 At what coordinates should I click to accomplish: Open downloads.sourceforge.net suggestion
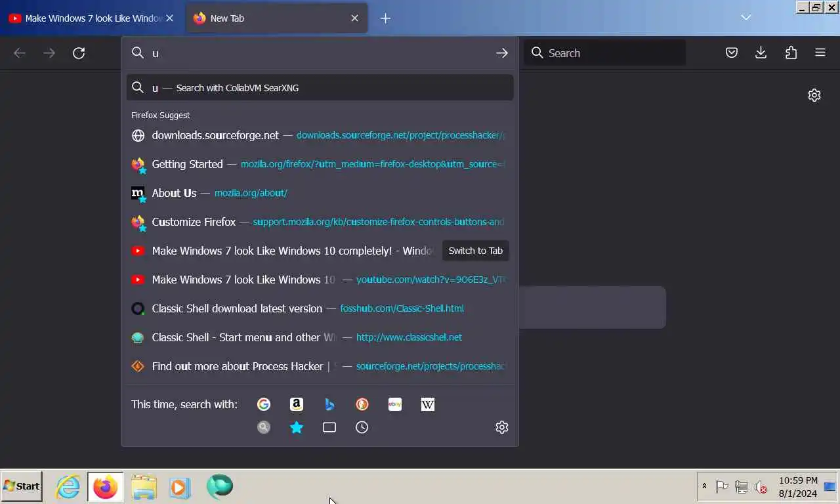pyautogui.click(x=320, y=135)
